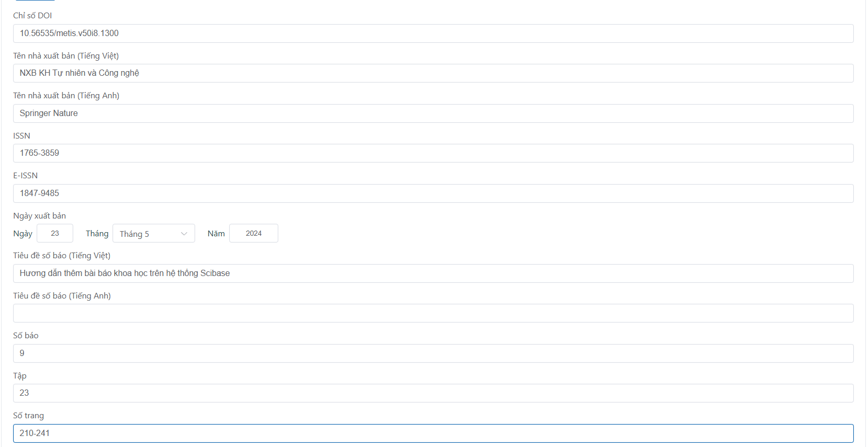Click the 'E-ISSN' label text
Screen dimensions: 868x447
click(25, 176)
